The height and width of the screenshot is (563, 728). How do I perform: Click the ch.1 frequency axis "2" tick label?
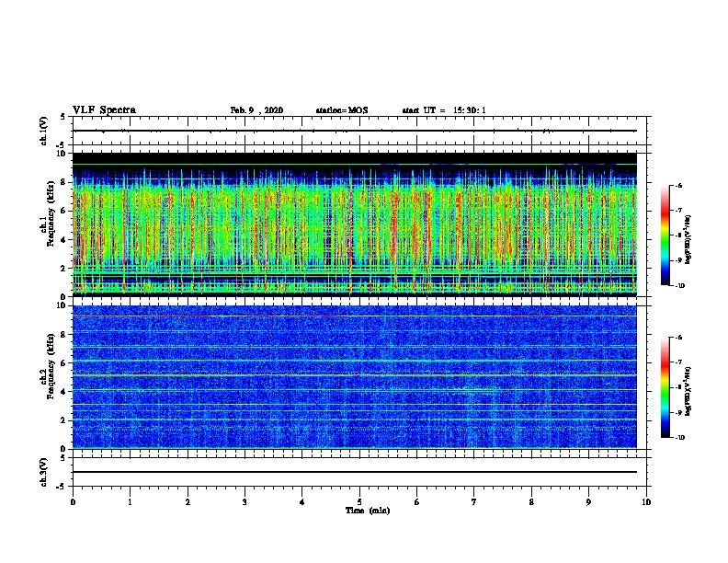pyautogui.click(x=64, y=268)
